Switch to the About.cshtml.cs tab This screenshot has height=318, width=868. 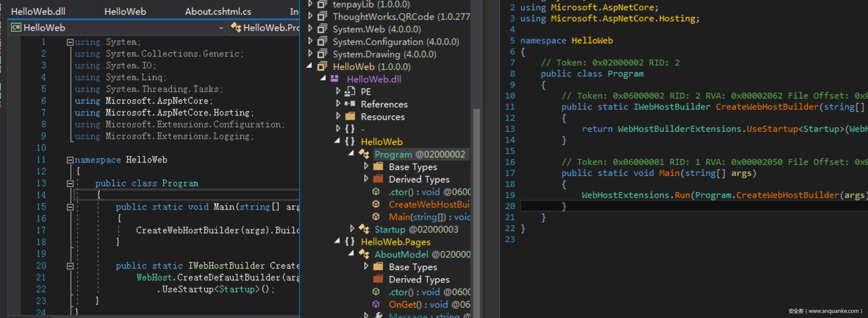[218, 11]
